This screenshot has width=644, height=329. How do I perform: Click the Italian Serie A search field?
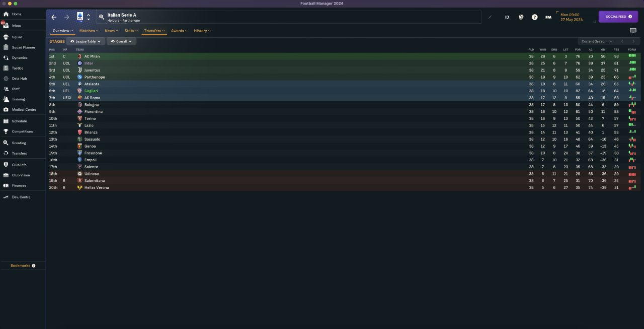[x=289, y=17]
